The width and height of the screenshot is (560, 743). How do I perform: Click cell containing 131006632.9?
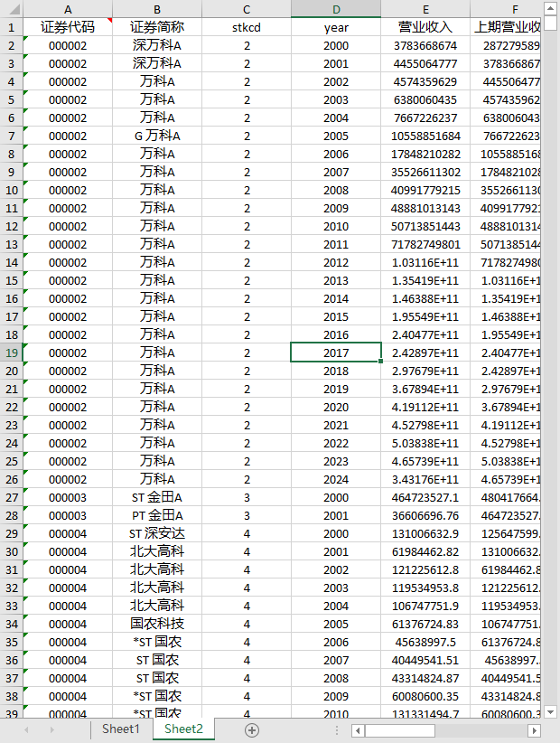425,533
